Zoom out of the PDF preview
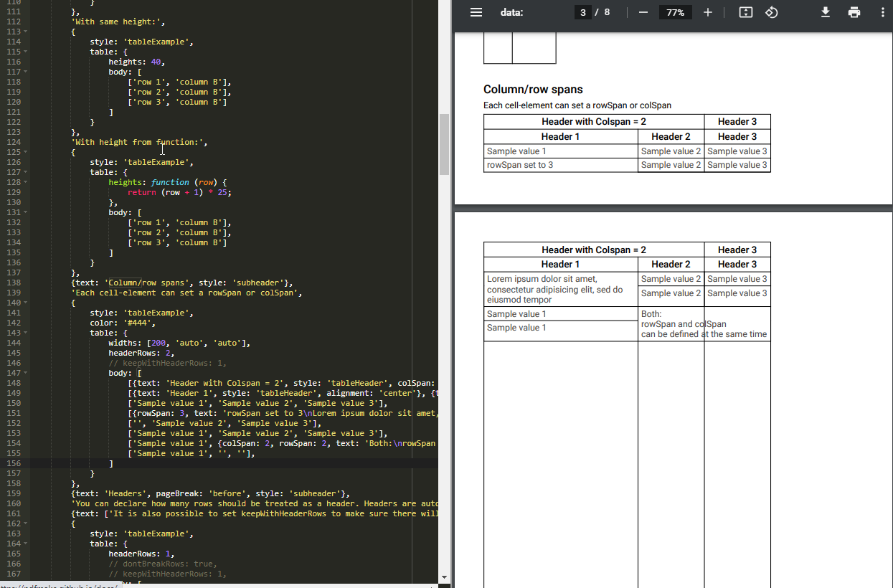Image resolution: width=893 pixels, height=588 pixels. (x=643, y=11)
